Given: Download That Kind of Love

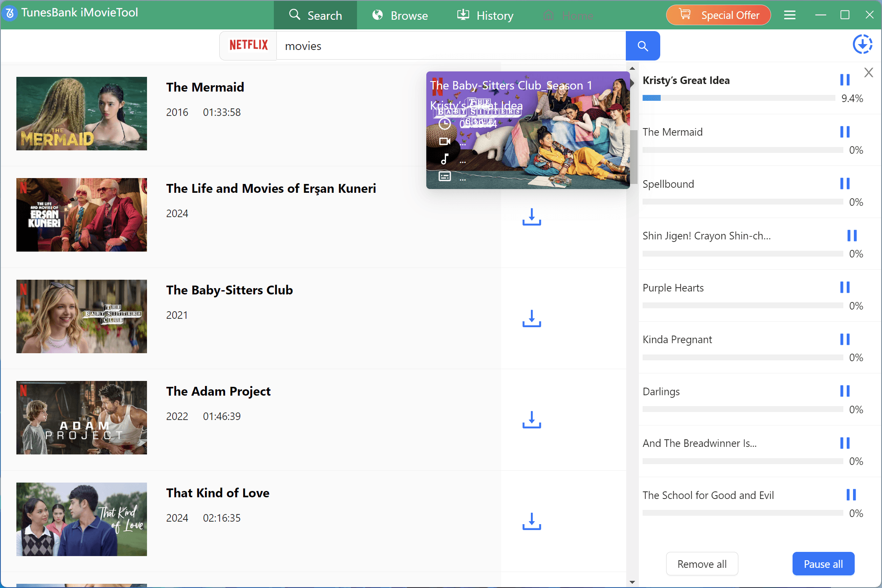Looking at the screenshot, I should click(x=532, y=521).
